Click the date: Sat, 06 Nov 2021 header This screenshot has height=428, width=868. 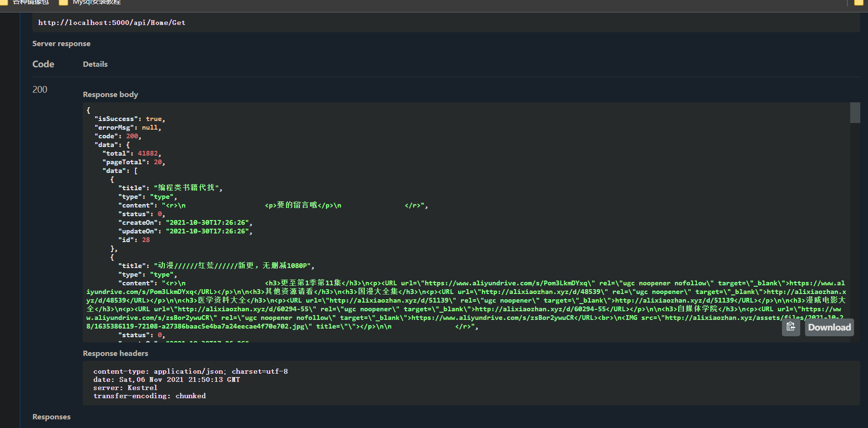pos(167,380)
